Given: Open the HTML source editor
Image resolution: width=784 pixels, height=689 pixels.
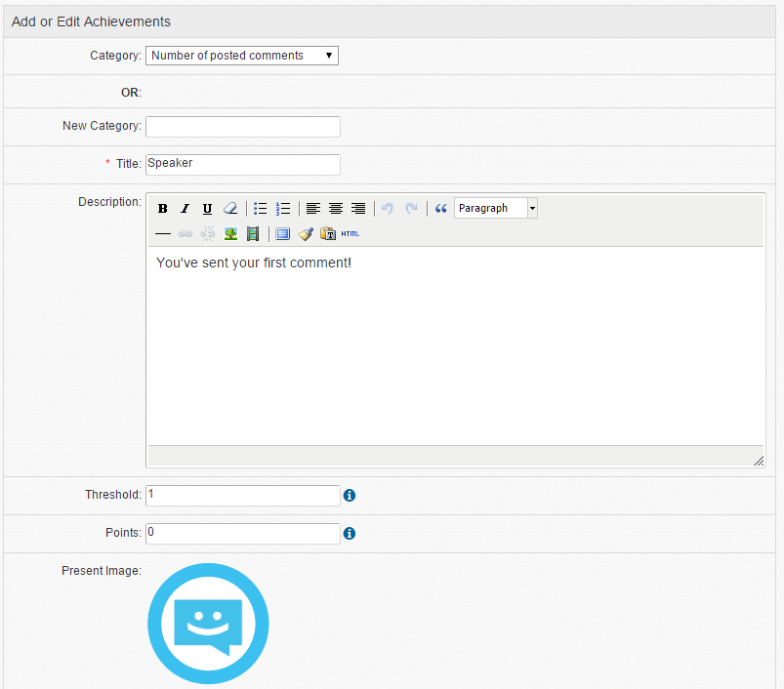Looking at the screenshot, I should pos(351,234).
